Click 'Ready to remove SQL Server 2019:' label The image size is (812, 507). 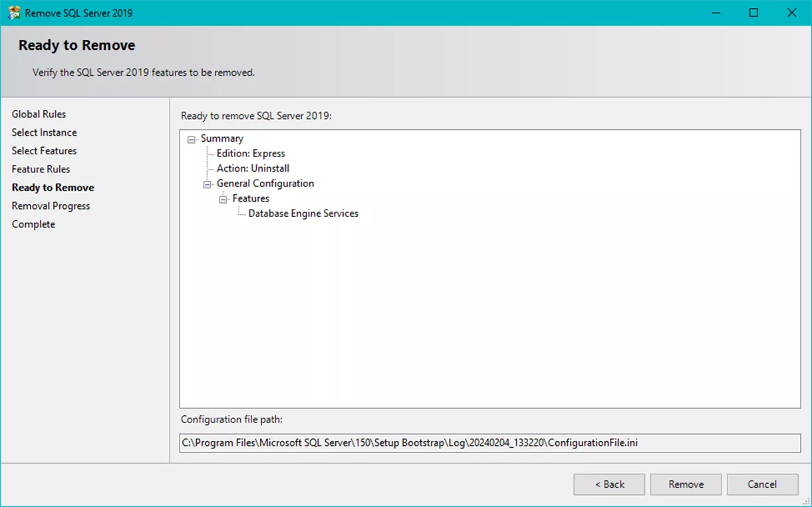point(256,116)
